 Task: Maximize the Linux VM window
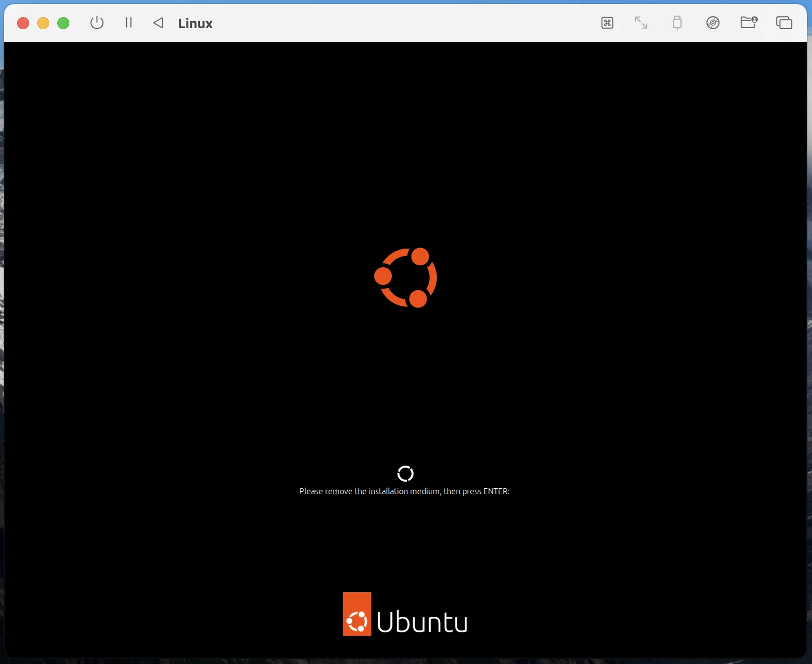click(x=63, y=23)
